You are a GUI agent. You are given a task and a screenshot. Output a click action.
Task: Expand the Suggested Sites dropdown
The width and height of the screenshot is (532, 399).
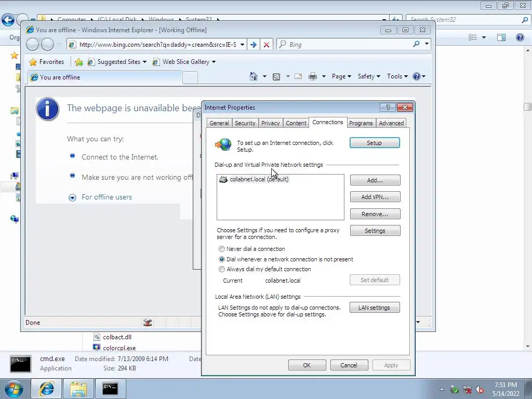point(145,62)
